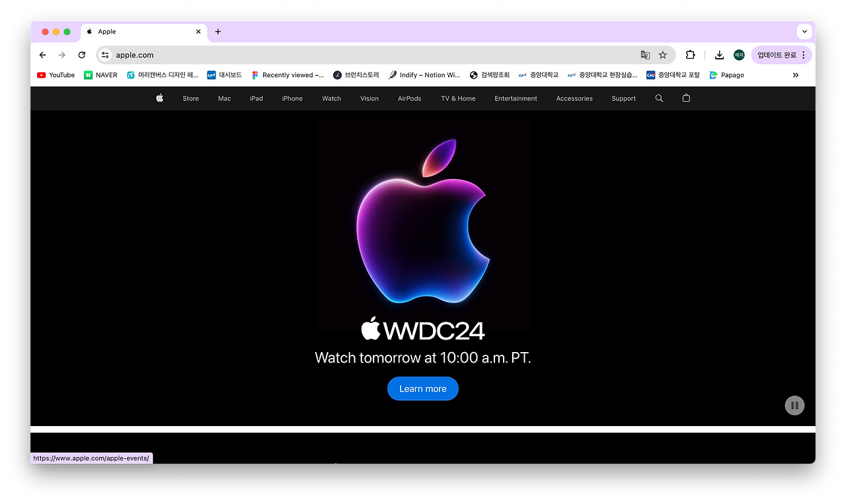Open a new browser tab
The height and width of the screenshot is (504, 846).
tap(218, 32)
